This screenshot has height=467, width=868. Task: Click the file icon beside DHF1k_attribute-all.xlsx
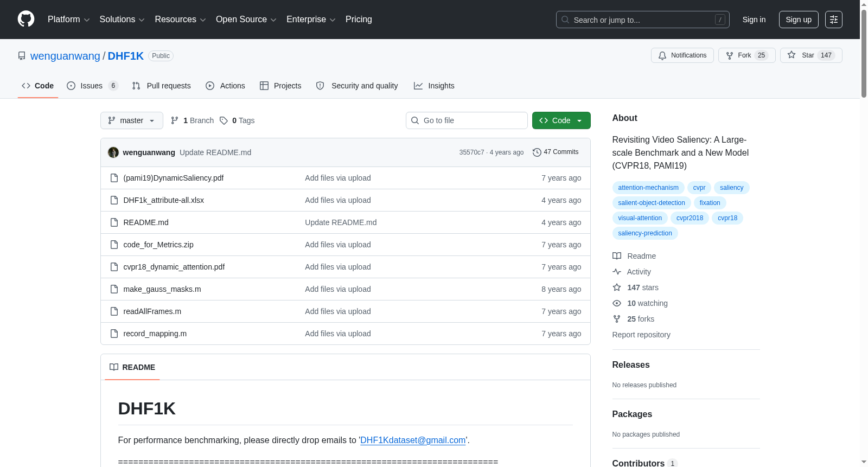[114, 200]
